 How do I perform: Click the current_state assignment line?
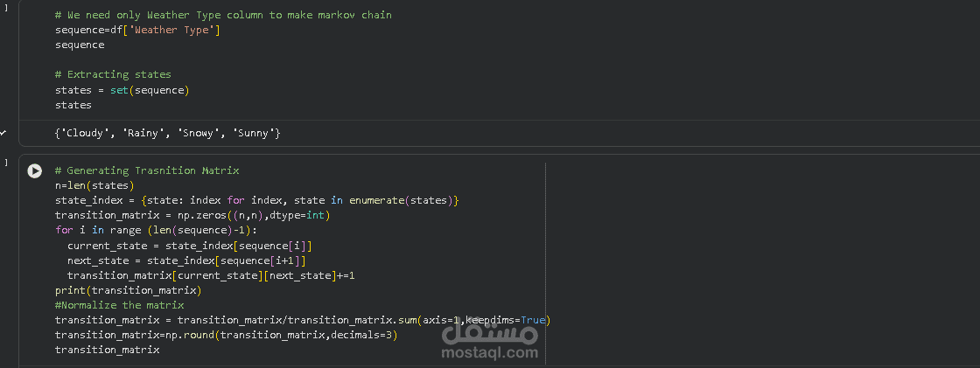coord(189,246)
